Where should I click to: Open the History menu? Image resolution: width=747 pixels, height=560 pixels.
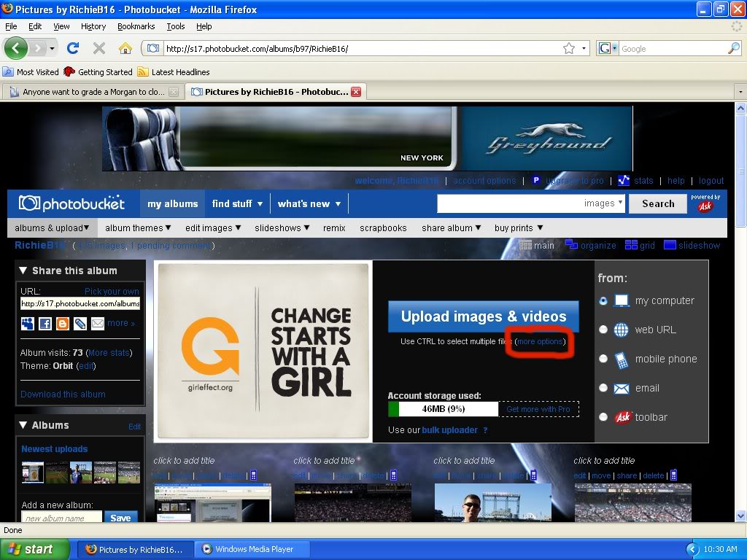click(93, 26)
